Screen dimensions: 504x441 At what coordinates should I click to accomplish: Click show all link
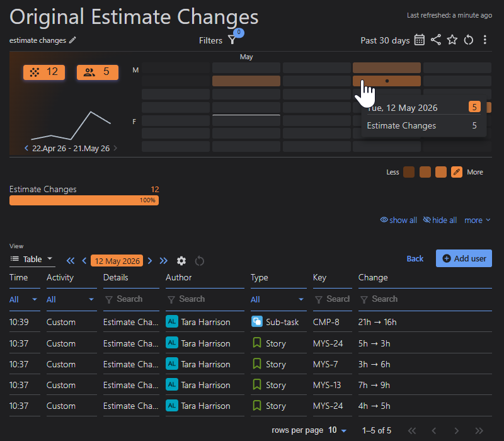point(399,220)
